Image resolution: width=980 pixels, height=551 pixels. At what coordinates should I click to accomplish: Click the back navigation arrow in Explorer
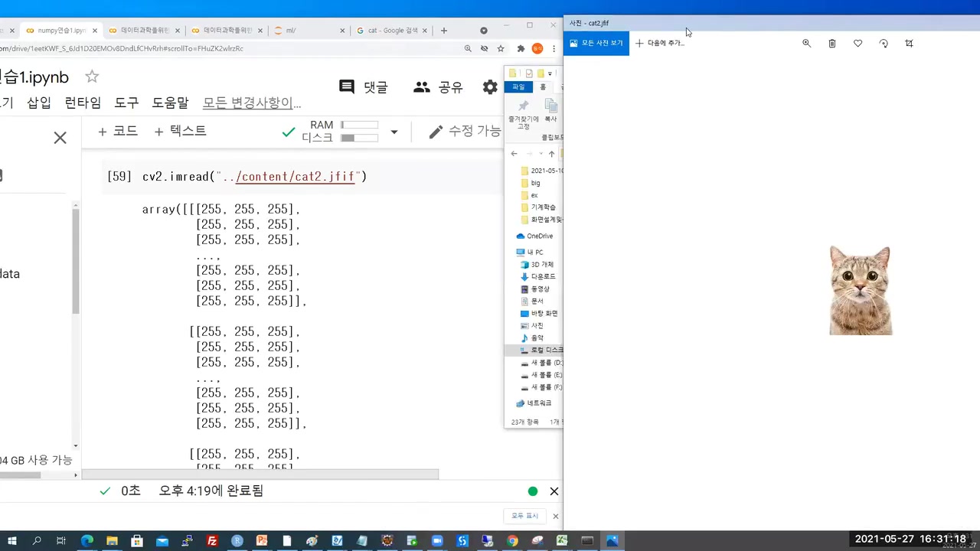pyautogui.click(x=514, y=154)
